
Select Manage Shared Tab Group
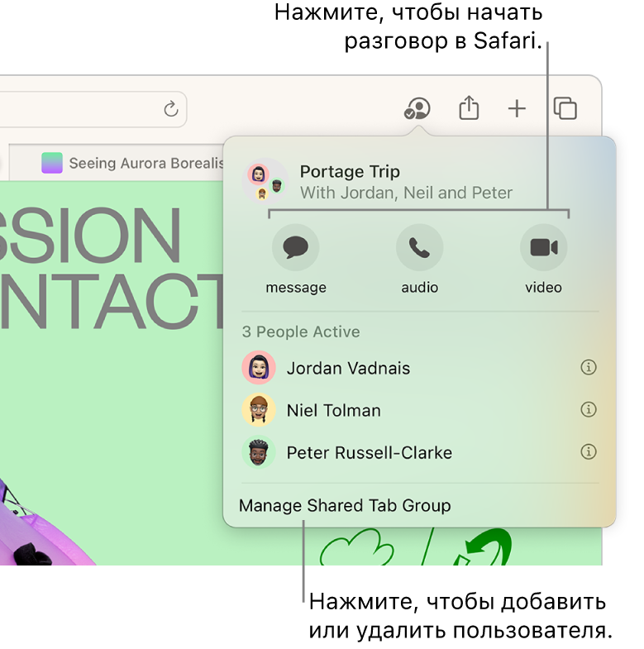(x=345, y=506)
